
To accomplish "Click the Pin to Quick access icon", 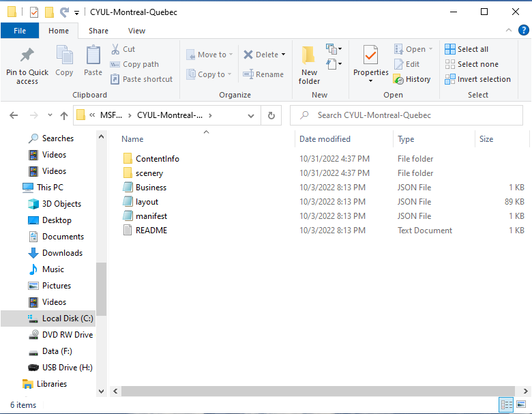I will point(27,55).
